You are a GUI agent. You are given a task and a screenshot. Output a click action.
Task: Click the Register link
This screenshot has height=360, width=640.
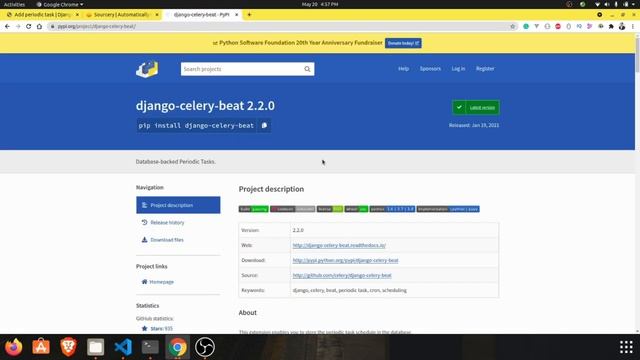pyautogui.click(x=485, y=69)
